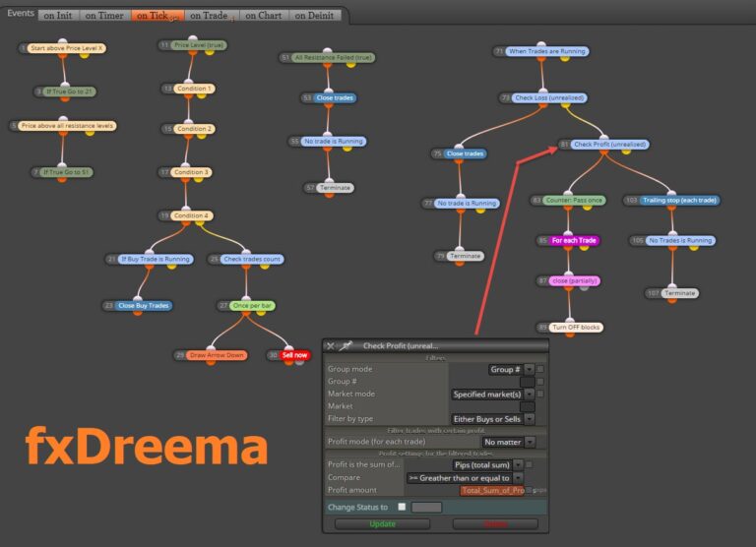The width and height of the screenshot is (756, 547).
Task: Select the Turn OFF blocks block
Action: [576, 328]
